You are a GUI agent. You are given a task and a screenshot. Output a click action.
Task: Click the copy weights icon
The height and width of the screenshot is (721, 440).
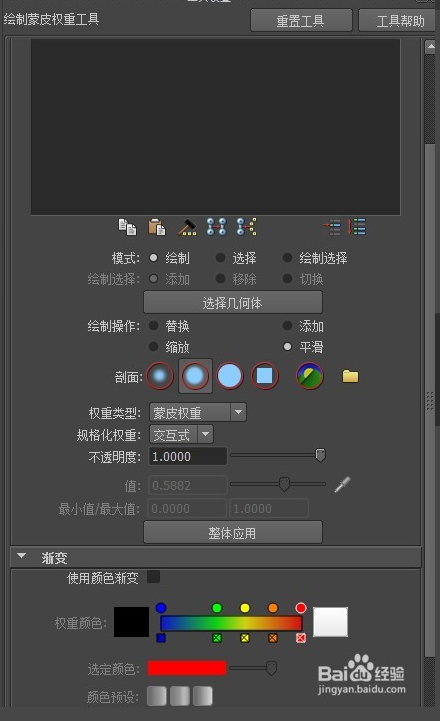point(127,227)
